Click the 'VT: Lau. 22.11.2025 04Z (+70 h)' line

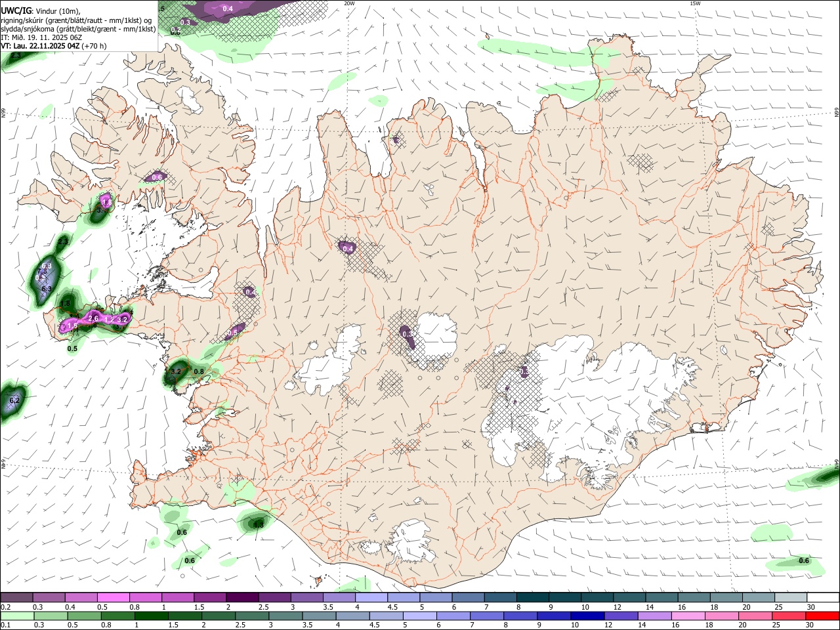[53, 46]
